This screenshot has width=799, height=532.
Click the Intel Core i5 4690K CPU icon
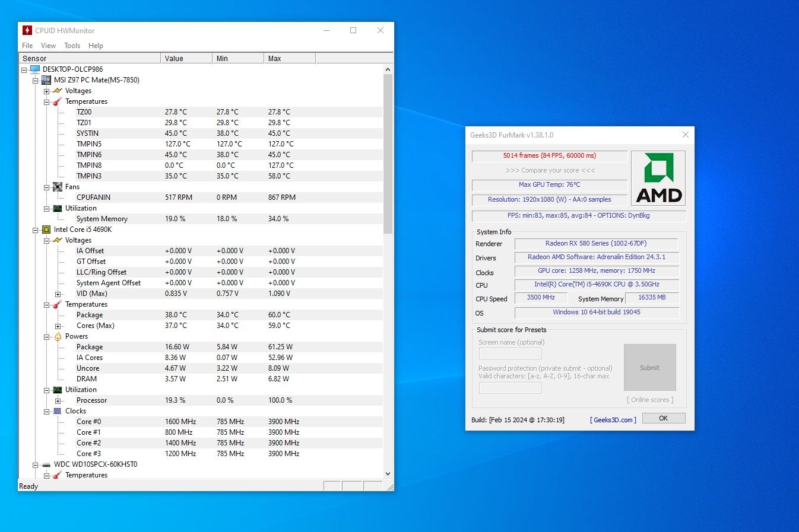pyautogui.click(x=46, y=230)
